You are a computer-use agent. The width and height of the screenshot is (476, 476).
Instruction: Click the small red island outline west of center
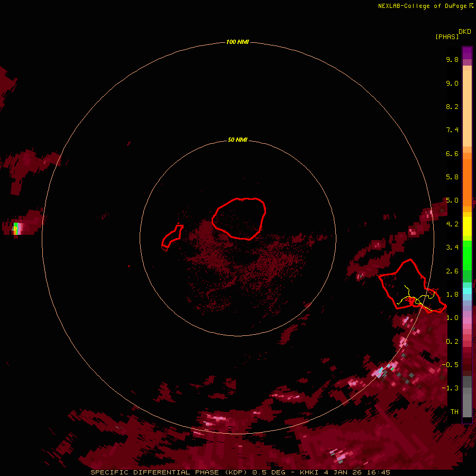[x=172, y=237]
